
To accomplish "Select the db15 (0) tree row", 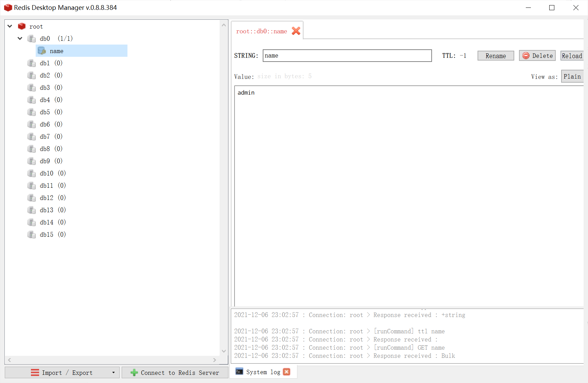I will (x=47, y=234).
